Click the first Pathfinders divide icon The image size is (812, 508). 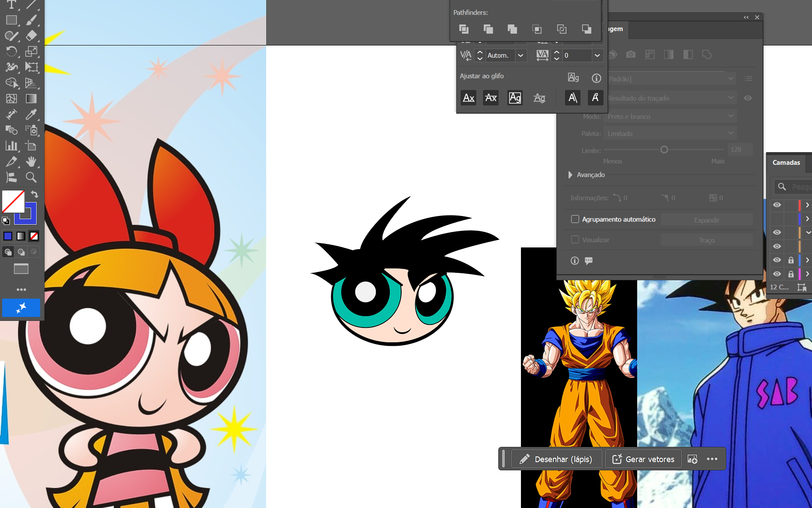(464, 29)
